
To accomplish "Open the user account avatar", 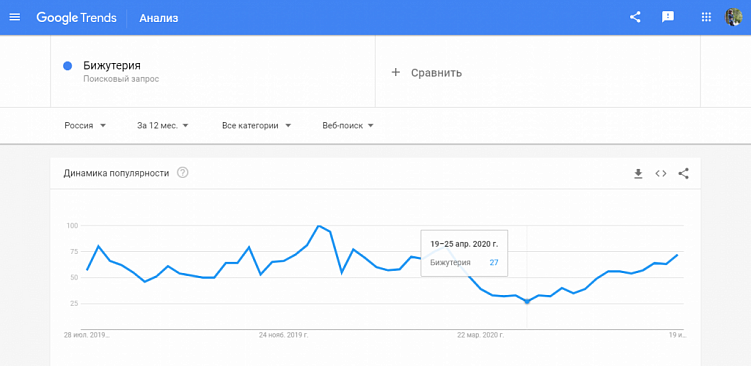I will 733,18.
